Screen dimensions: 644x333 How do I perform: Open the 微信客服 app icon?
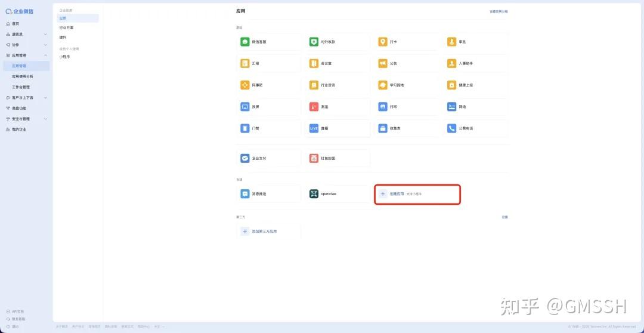[245, 42]
